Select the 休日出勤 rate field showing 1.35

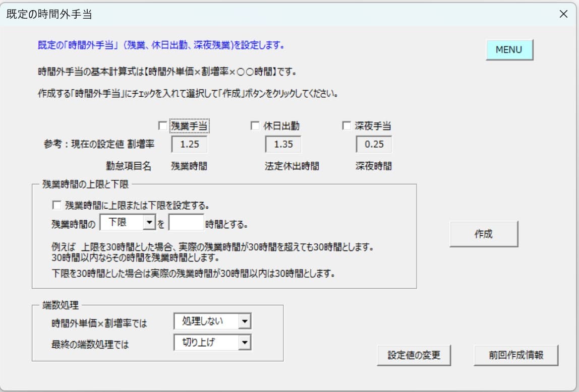282,144
